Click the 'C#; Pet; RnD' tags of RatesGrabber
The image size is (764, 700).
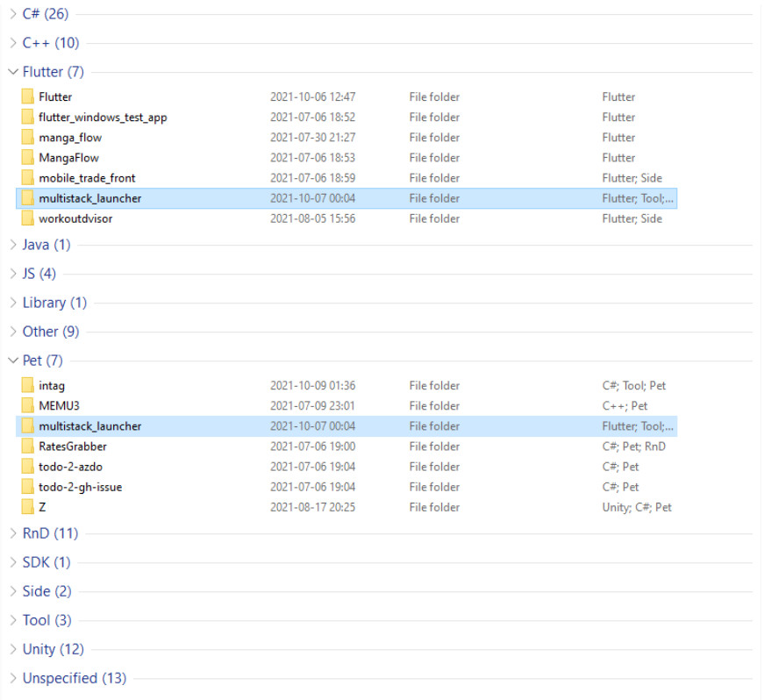click(x=634, y=446)
